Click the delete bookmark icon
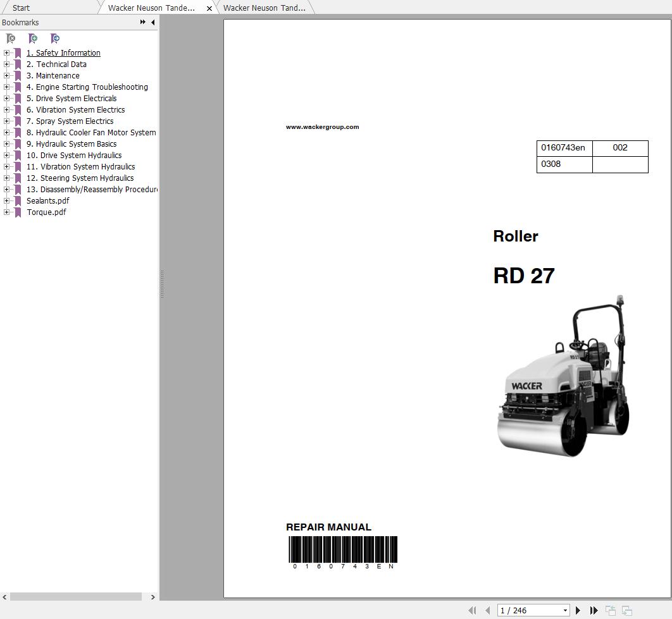 [11, 39]
